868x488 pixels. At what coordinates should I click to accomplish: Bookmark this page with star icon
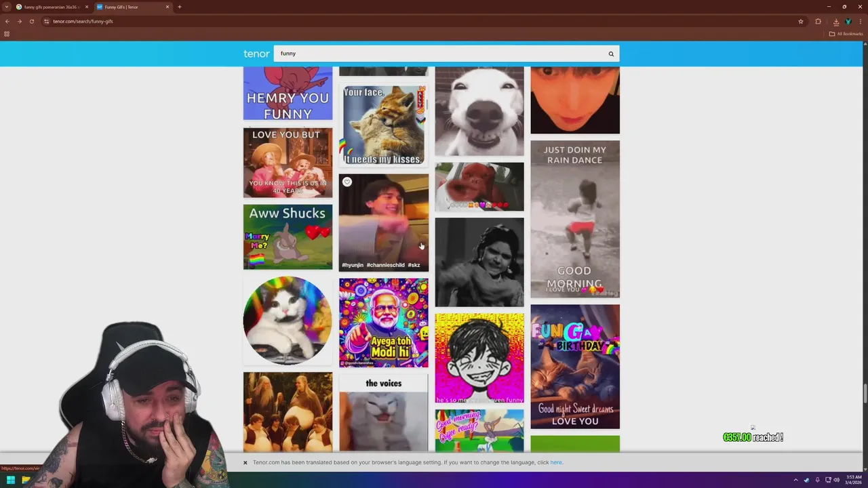(801, 21)
